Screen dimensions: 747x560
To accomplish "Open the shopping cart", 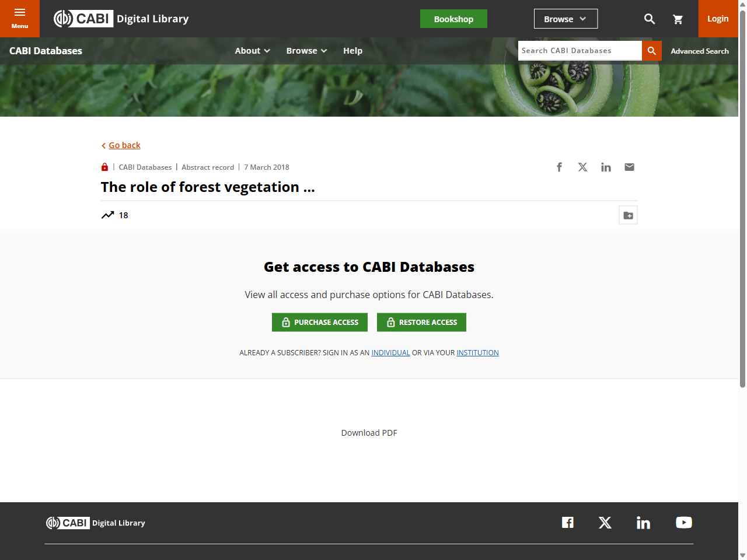I will (x=678, y=19).
